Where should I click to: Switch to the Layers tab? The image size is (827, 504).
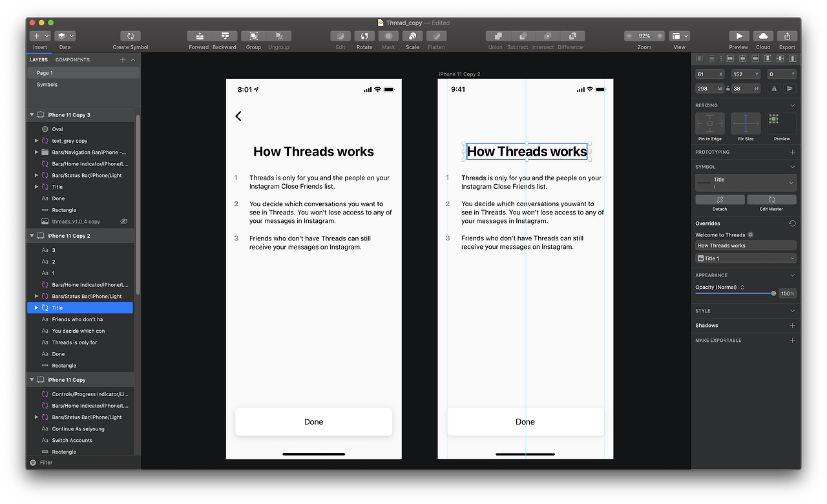click(39, 60)
